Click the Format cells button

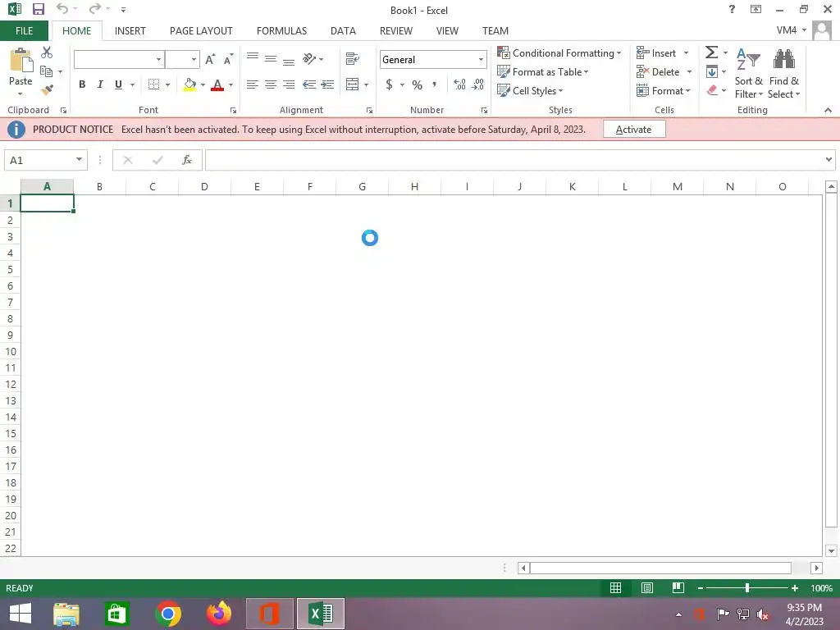tap(663, 90)
